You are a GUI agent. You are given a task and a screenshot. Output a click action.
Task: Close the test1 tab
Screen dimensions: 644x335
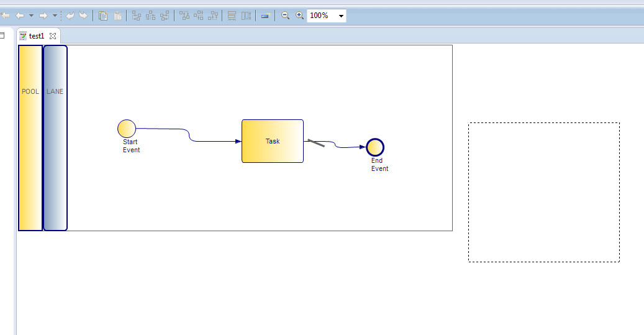[x=53, y=36]
